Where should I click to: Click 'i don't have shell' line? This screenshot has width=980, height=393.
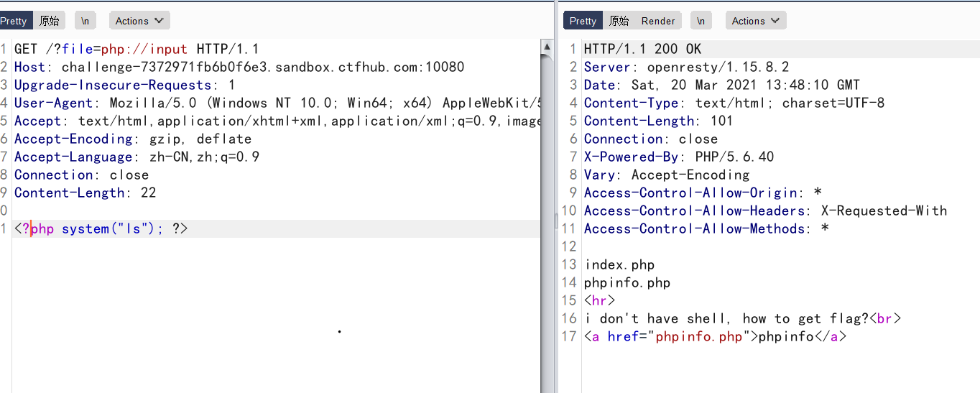(x=741, y=318)
